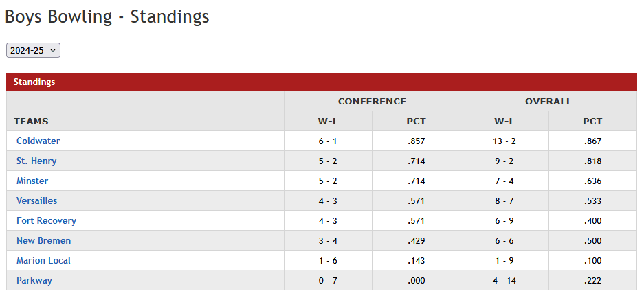Click the conference W-L column header
644x300 pixels.
pos(328,121)
